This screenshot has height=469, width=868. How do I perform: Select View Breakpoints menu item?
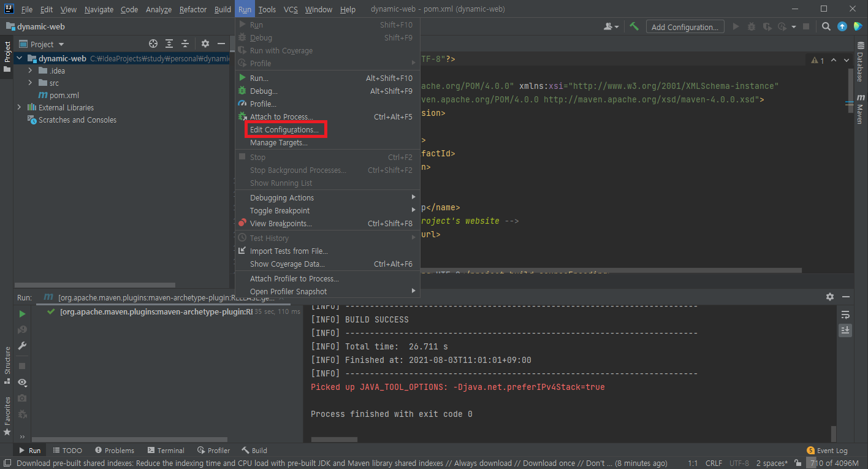[327, 223]
